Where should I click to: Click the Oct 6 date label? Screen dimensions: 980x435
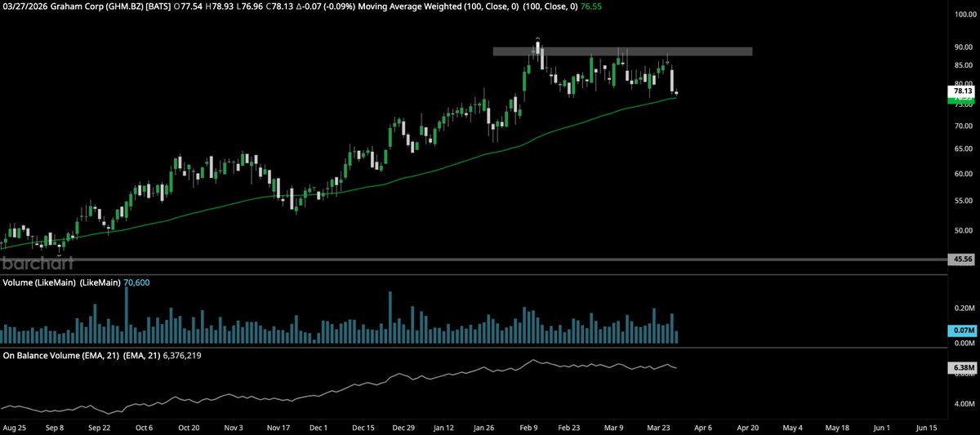[144, 427]
